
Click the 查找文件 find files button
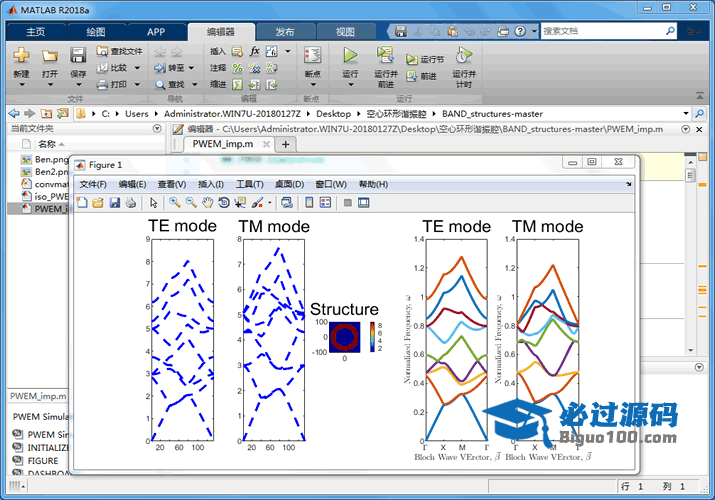(x=119, y=51)
